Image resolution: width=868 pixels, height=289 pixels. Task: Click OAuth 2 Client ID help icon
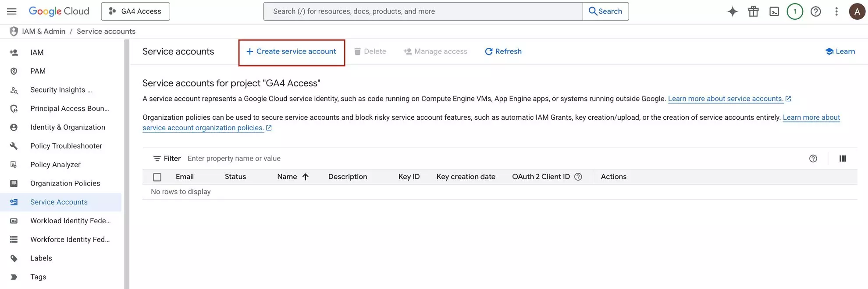pyautogui.click(x=578, y=177)
